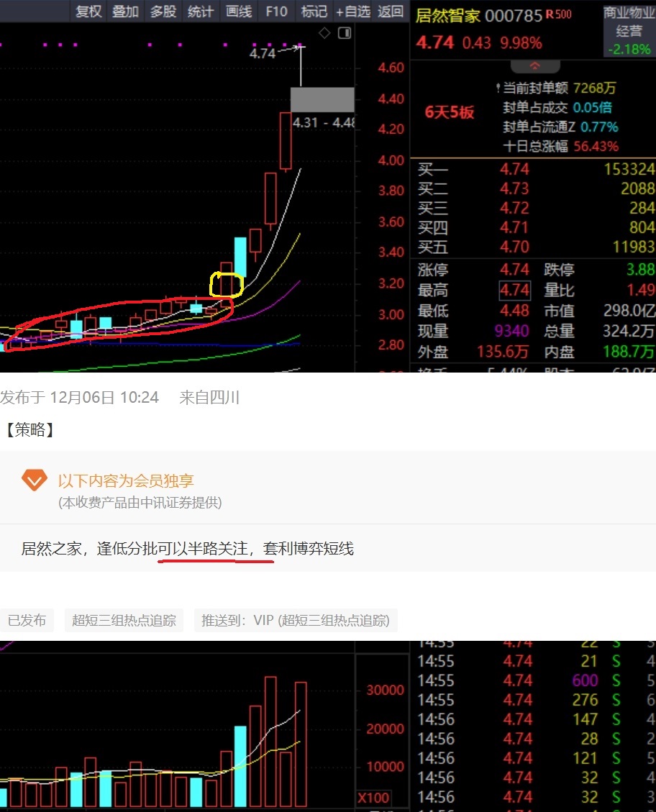Viewport: 656px width, 812px height.
Task: Open the 复权 price adjustment tool
Action: pyautogui.click(x=88, y=11)
